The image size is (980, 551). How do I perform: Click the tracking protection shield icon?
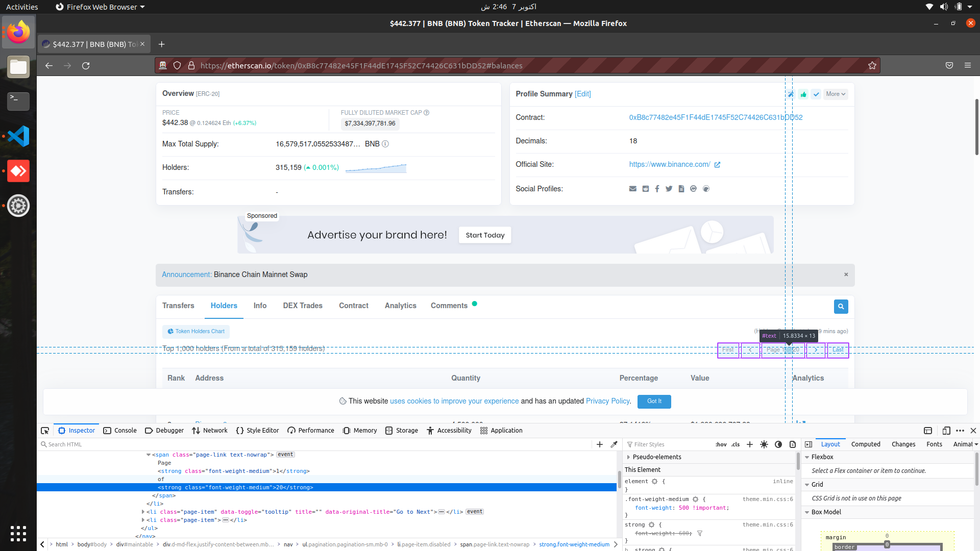click(177, 65)
